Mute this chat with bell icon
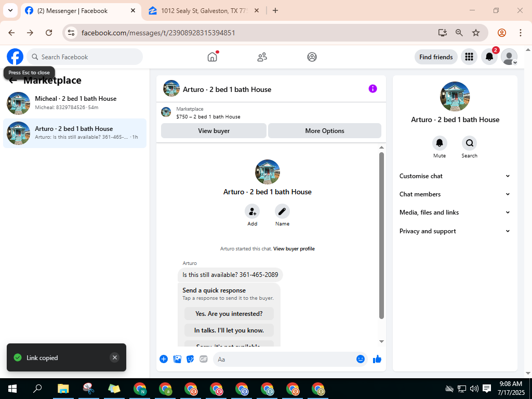532x399 pixels. click(x=440, y=143)
